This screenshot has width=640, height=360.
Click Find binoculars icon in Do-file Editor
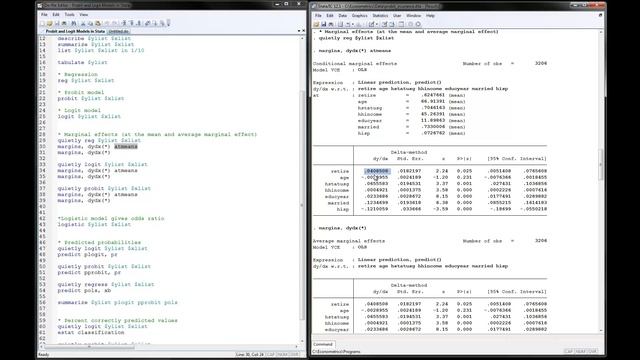click(73, 23)
